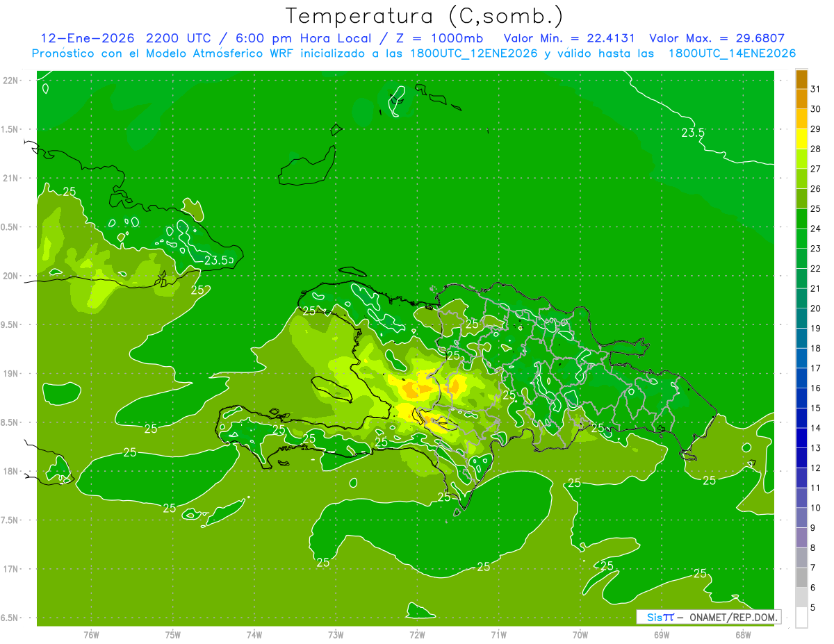Click the "73W" longitude axis label
The image size is (834, 644).
point(336,635)
